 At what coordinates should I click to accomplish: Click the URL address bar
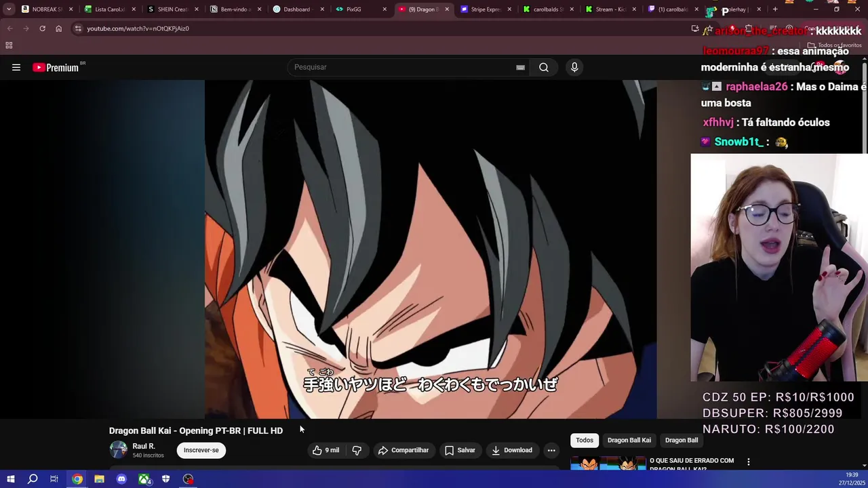point(380,28)
